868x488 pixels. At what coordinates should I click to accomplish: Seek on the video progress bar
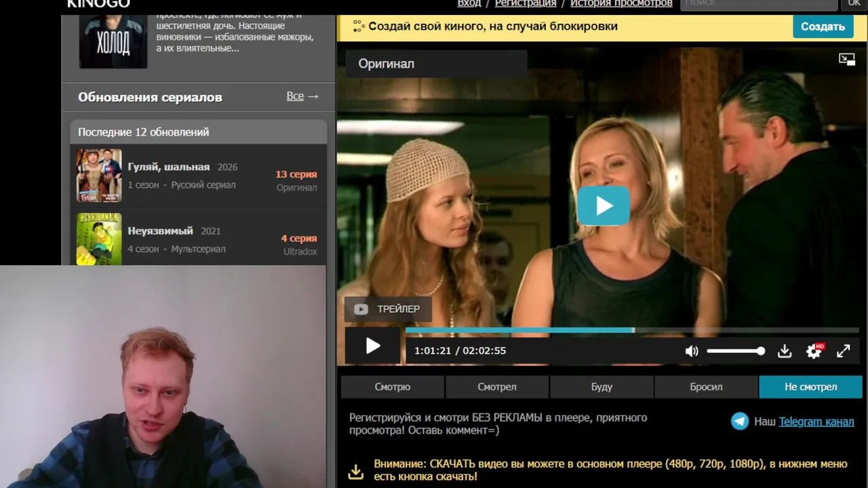pyautogui.click(x=632, y=331)
